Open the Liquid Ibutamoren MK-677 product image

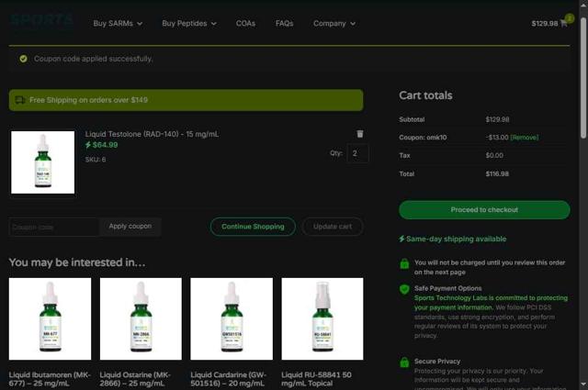click(50, 318)
